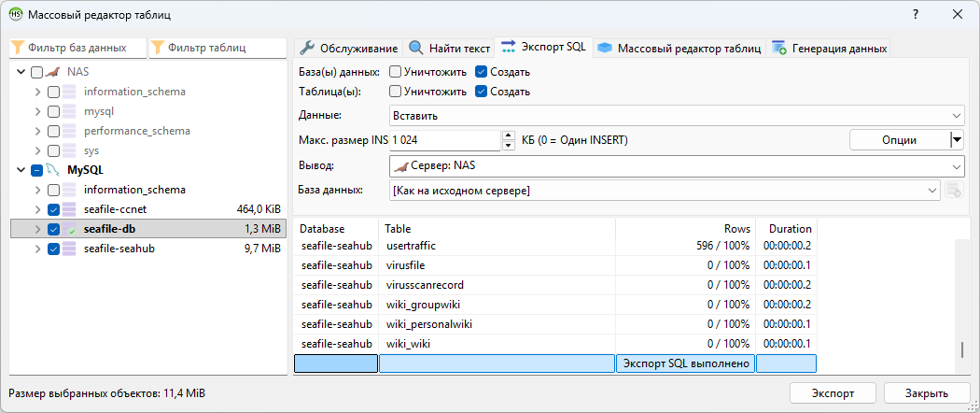Click the seafile-seahub database icon
Viewport: 980px width, 413px height.
(69, 249)
